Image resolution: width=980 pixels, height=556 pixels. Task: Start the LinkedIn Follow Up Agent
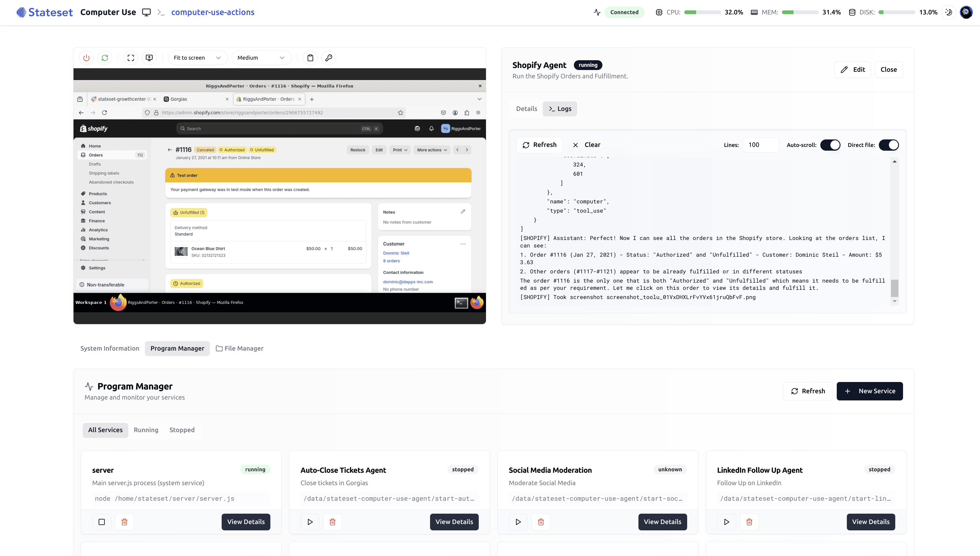click(726, 522)
